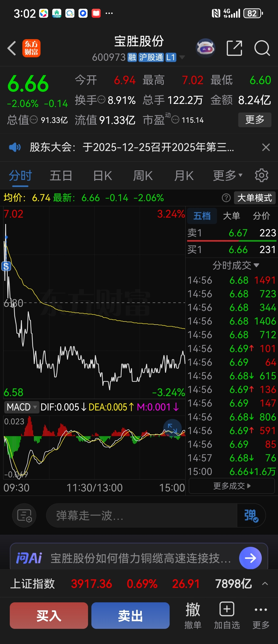Open danmaku settings list icon

coord(24,515)
